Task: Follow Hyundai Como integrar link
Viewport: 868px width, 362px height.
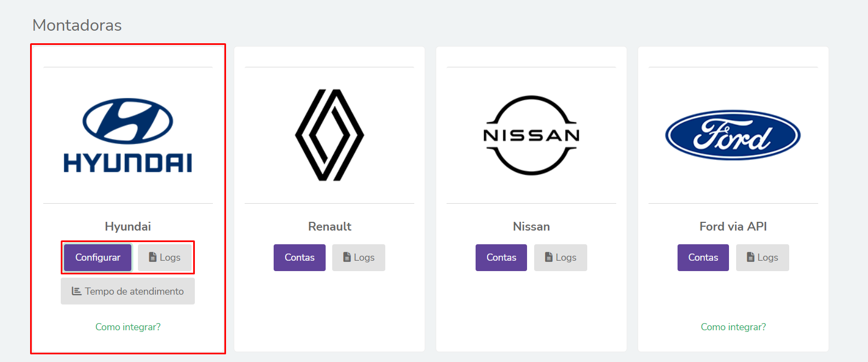Action: [128, 327]
